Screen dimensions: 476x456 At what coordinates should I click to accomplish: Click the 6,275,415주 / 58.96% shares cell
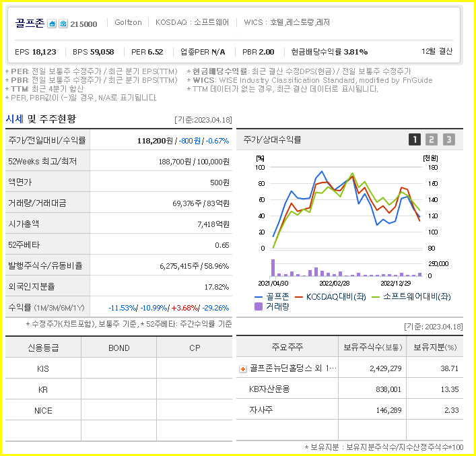tap(195, 266)
